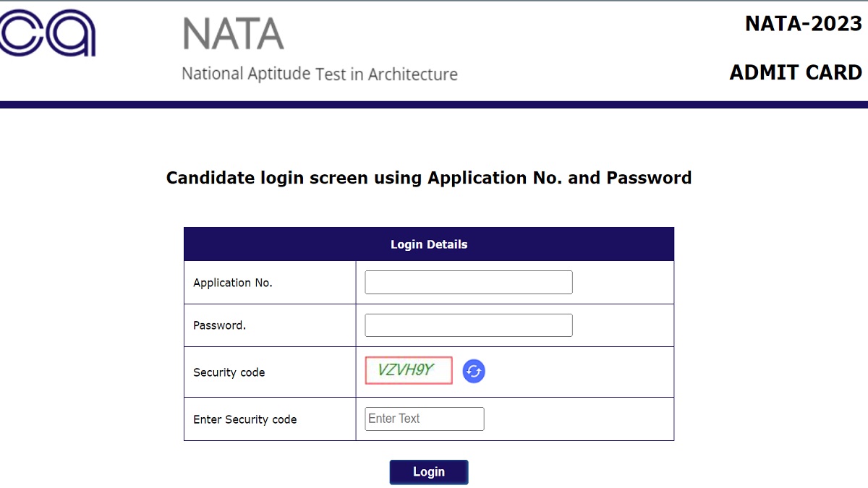Click the Application No. row label
Viewport: 868px width, 488px height.
(232, 283)
